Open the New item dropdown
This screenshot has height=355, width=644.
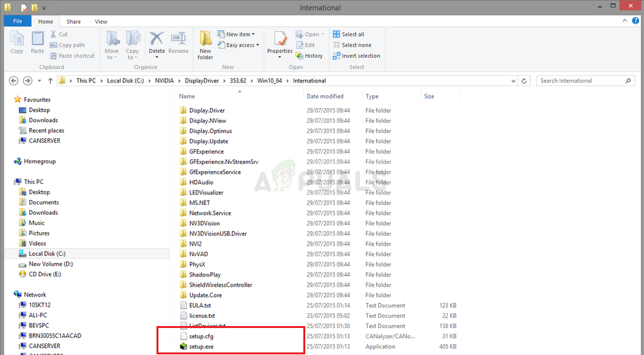236,35
